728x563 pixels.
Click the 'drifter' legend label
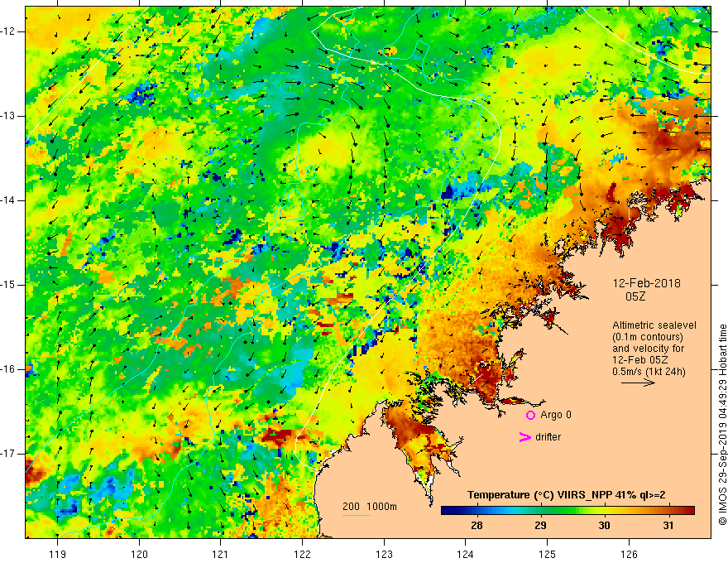click(x=548, y=437)
